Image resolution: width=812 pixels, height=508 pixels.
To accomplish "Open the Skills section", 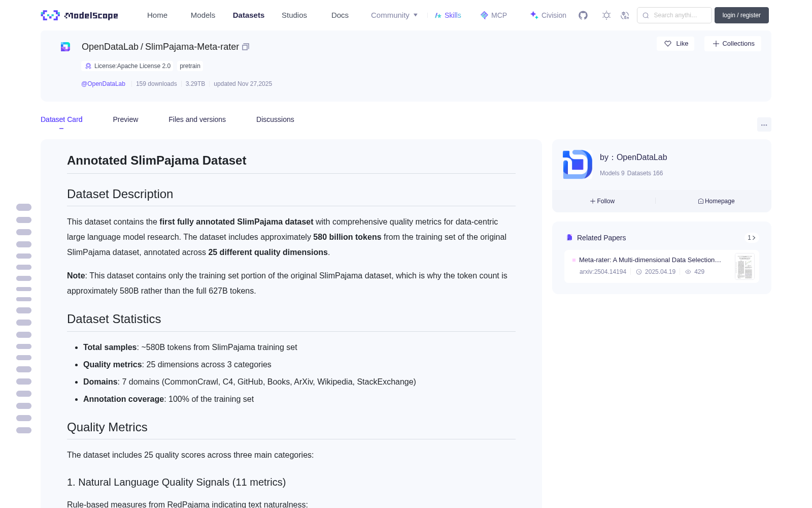I will pyautogui.click(x=448, y=15).
